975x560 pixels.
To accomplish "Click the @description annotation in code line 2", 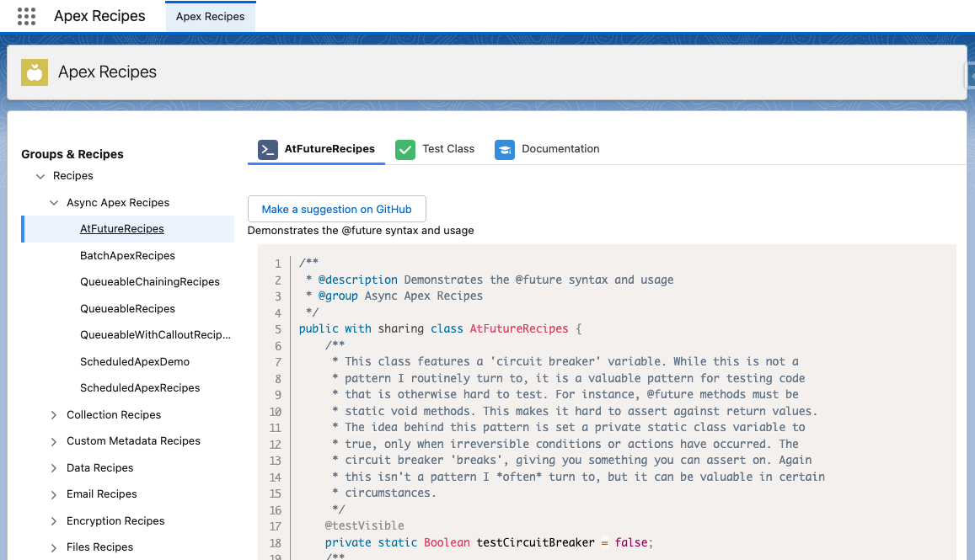I will coord(357,280).
